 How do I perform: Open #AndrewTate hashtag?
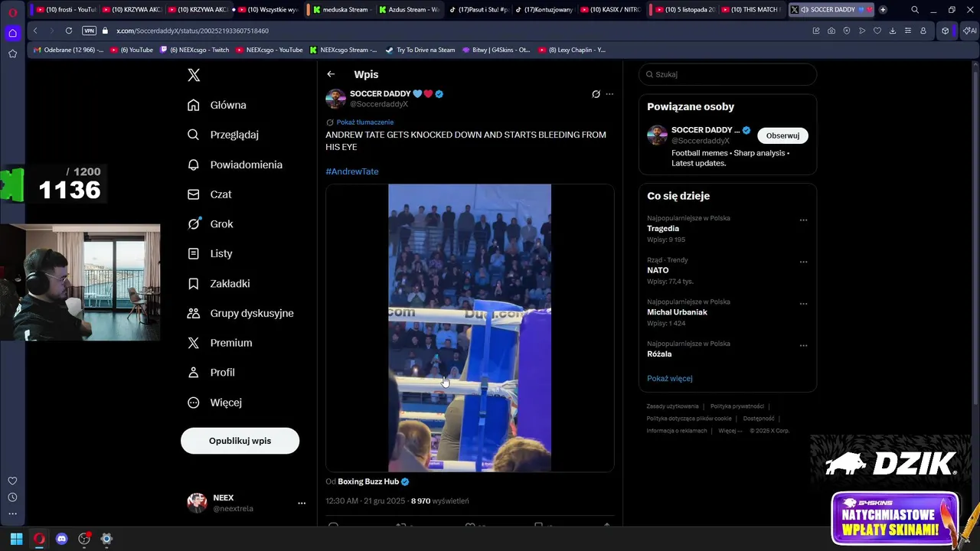(352, 171)
